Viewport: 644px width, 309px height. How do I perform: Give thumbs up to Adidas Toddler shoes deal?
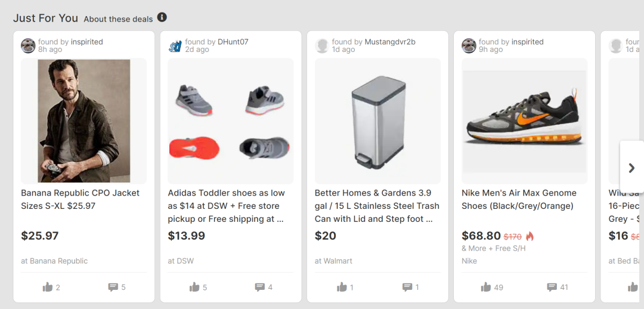pos(195,288)
